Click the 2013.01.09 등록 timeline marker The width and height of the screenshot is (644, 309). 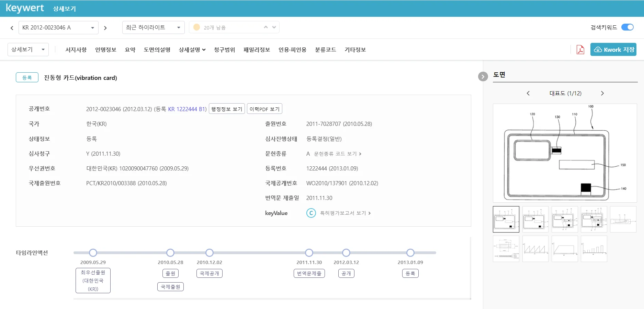click(x=410, y=253)
